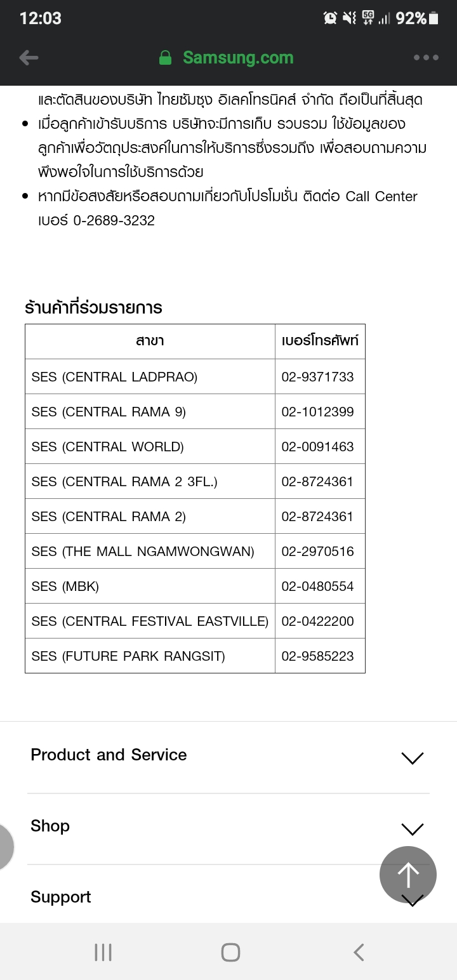Image resolution: width=457 pixels, height=980 pixels.
Task: Tap the half-hidden floating circle at left edge
Action: (x=5, y=847)
